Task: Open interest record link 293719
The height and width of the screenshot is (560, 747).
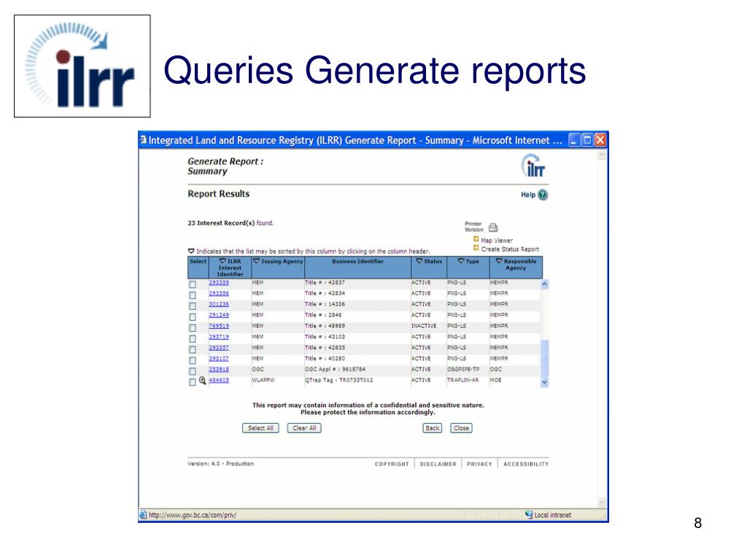Action: point(219,337)
